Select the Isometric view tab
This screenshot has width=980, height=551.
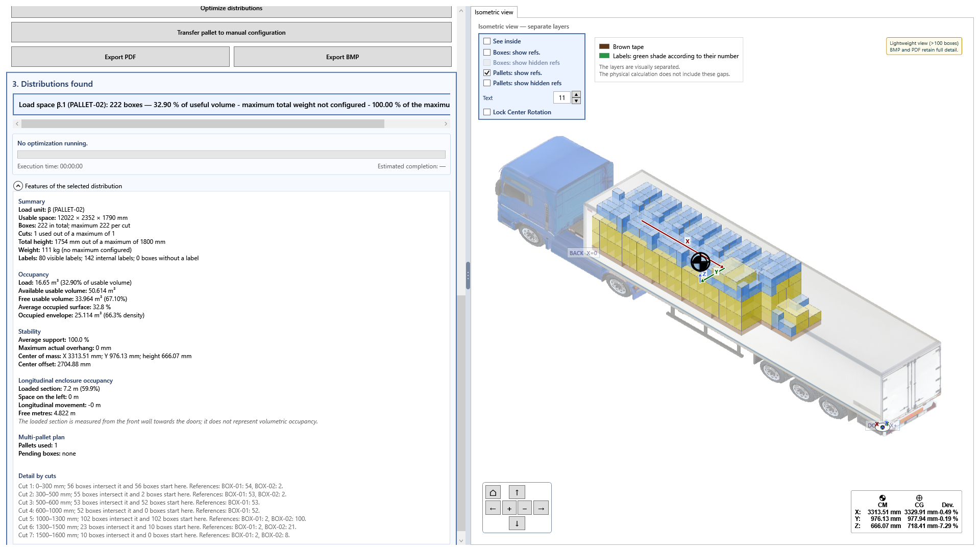tap(494, 12)
